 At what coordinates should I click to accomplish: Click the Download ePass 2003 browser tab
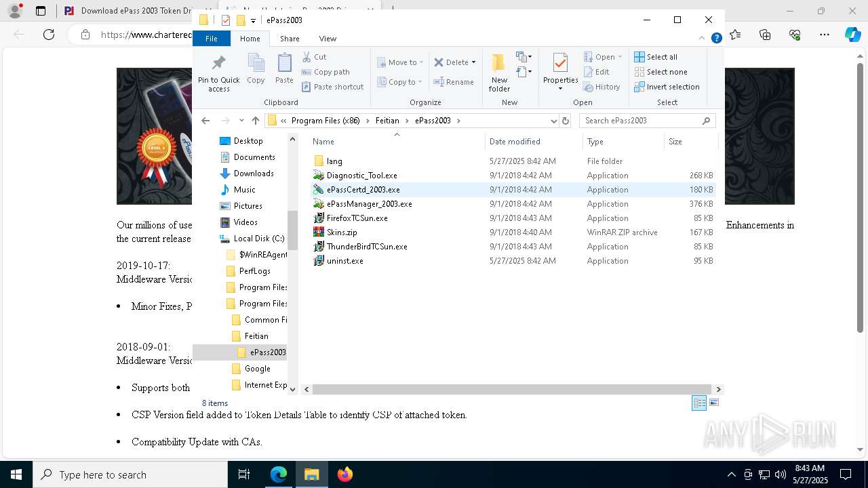point(125,11)
